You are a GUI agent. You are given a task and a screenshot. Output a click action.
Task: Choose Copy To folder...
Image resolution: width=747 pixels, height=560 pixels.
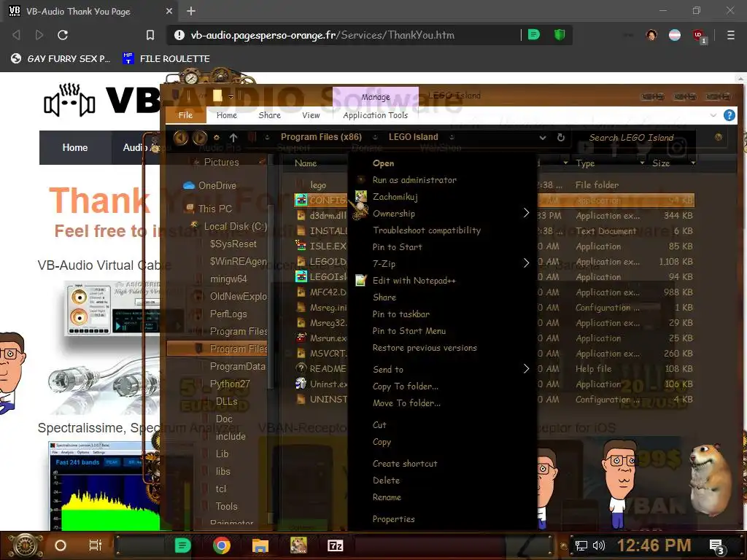[x=406, y=386]
